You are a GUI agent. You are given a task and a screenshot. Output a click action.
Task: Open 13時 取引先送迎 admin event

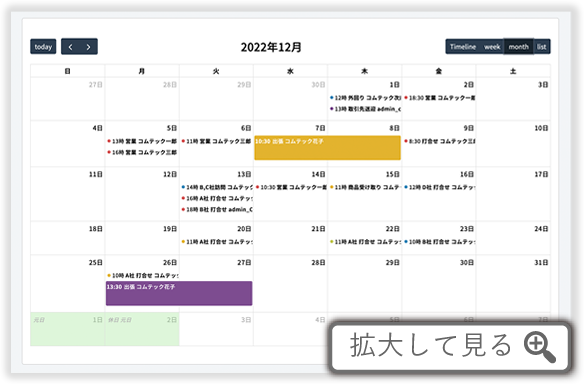point(365,109)
